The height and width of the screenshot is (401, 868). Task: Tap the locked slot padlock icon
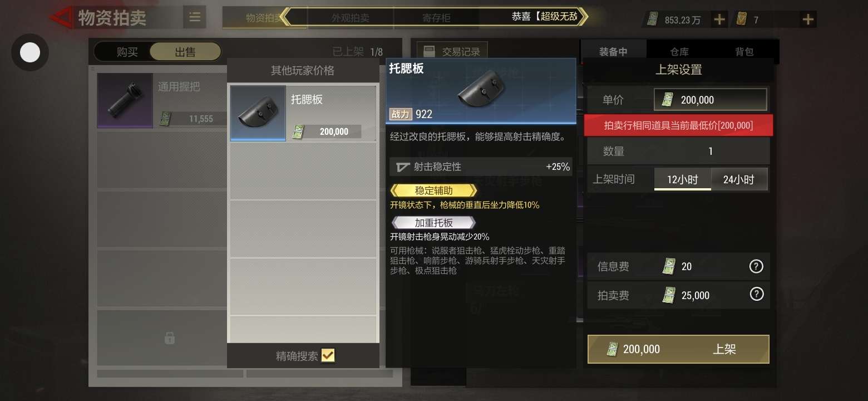pyautogui.click(x=170, y=338)
